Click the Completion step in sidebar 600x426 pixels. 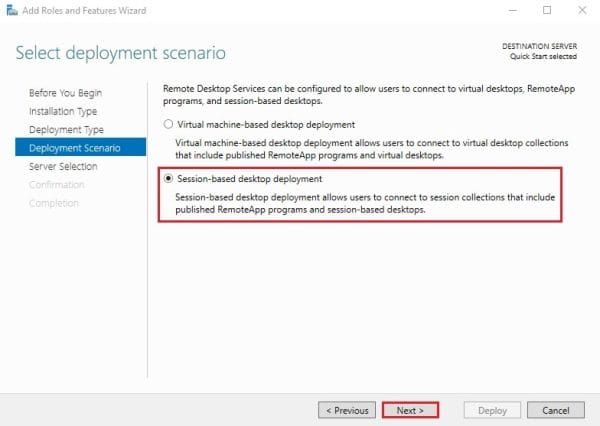click(54, 203)
